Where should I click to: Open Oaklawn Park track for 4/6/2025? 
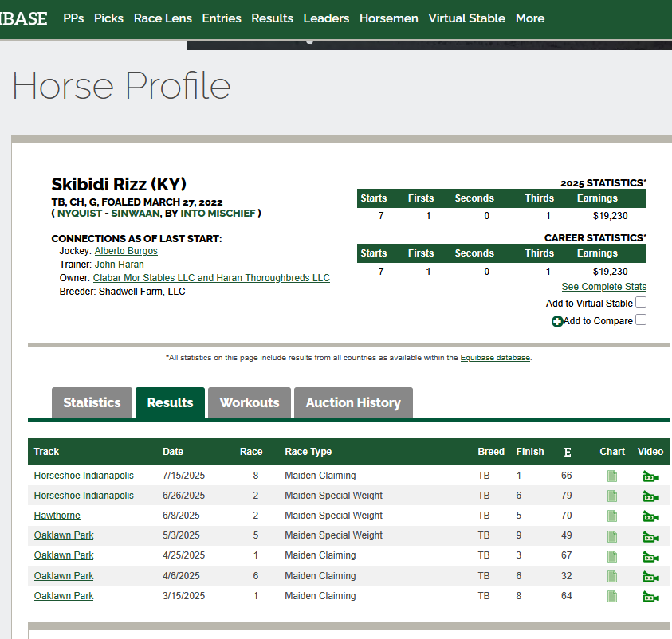tap(64, 576)
